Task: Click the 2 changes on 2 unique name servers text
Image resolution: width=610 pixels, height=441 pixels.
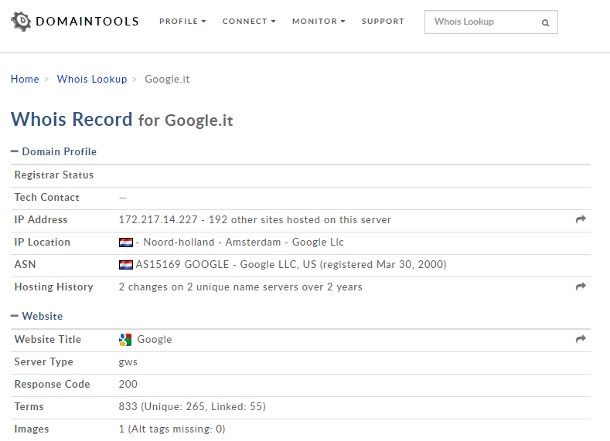Action: (240, 287)
